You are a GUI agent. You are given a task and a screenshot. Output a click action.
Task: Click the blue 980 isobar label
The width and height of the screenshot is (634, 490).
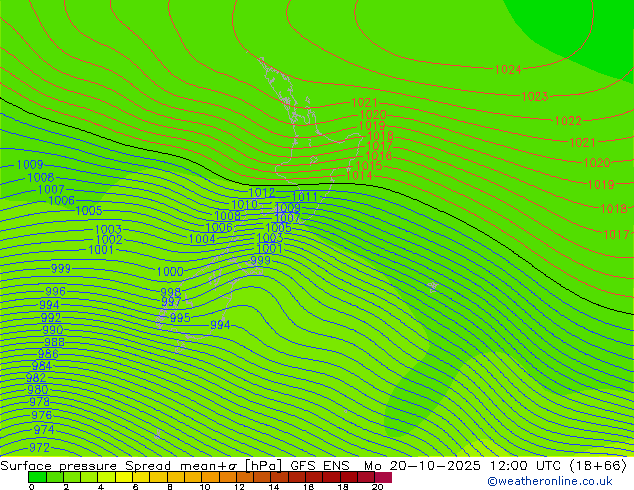(x=38, y=390)
